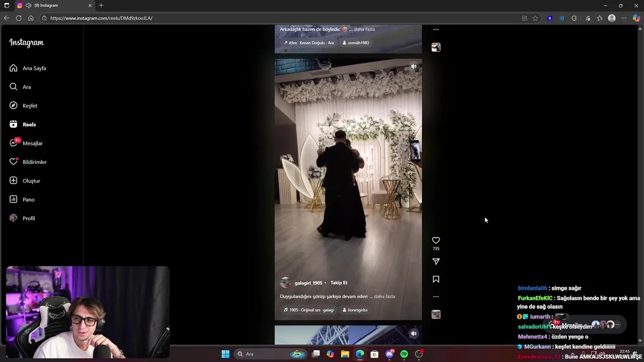Screen dimensions: 644x362
Task: Close the Instagram browser tab
Action: (90, 6)
